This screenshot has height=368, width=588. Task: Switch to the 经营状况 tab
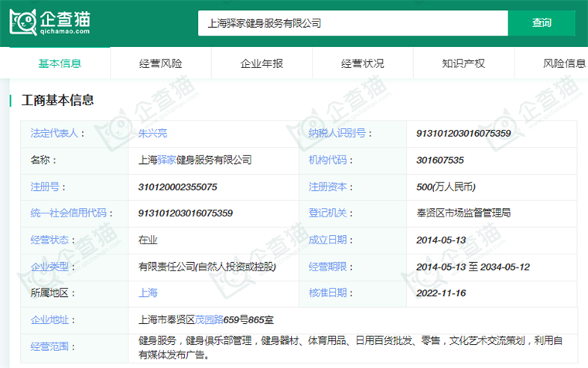click(x=363, y=63)
